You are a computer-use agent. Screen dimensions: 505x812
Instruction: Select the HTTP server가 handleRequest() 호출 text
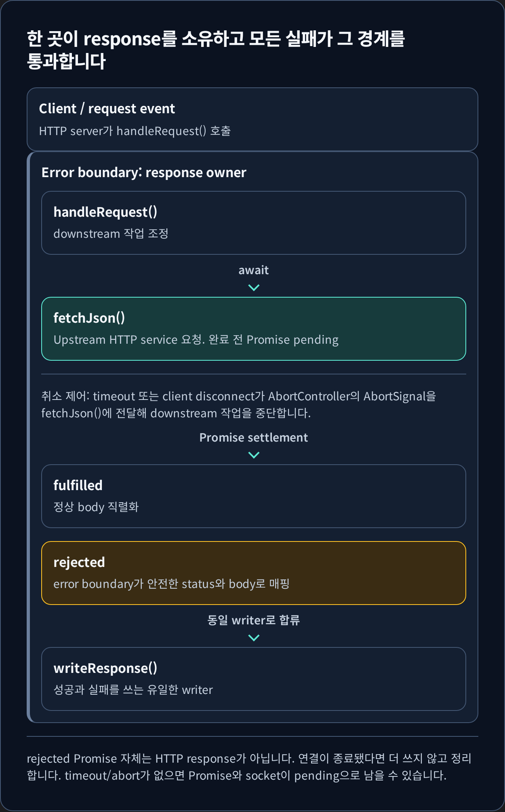(135, 131)
